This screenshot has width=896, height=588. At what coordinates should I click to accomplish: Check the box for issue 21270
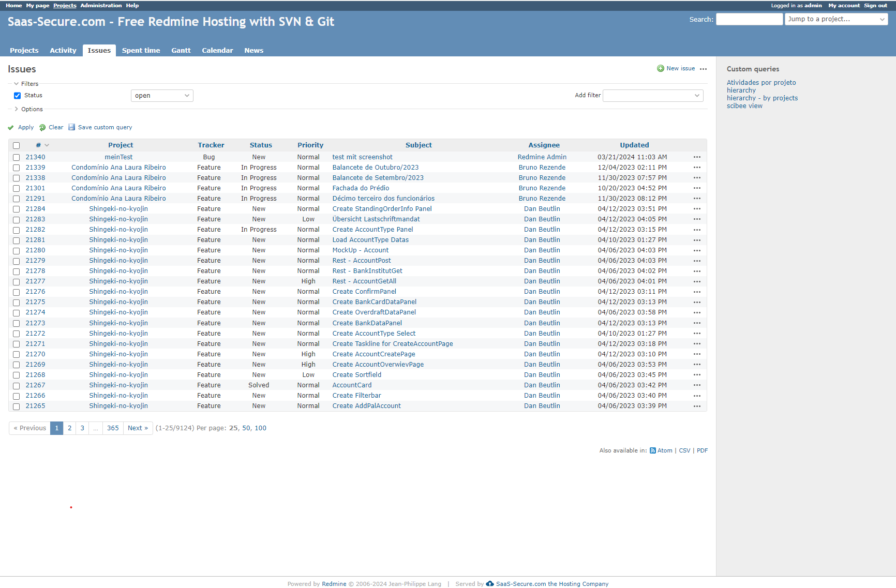[16, 355]
